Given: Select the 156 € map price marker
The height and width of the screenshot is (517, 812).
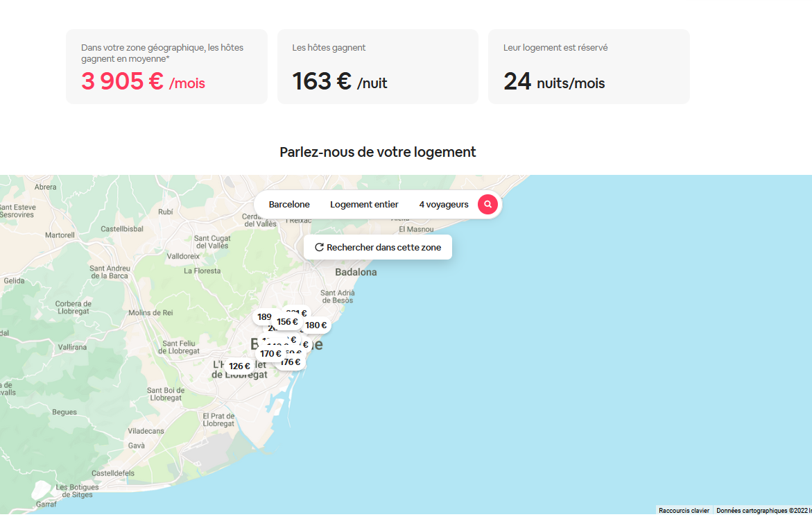Looking at the screenshot, I should tap(287, 322).
